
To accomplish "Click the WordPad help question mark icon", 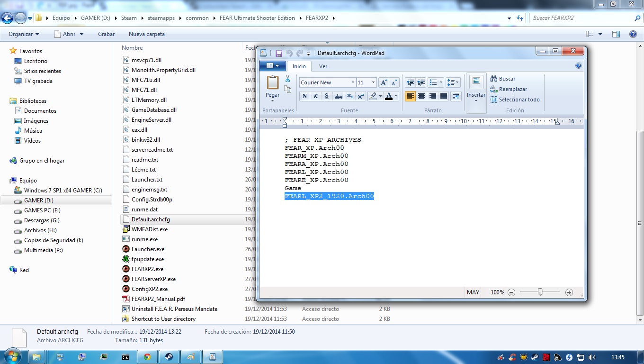I will pyautogui.click(x=579, y=66).
